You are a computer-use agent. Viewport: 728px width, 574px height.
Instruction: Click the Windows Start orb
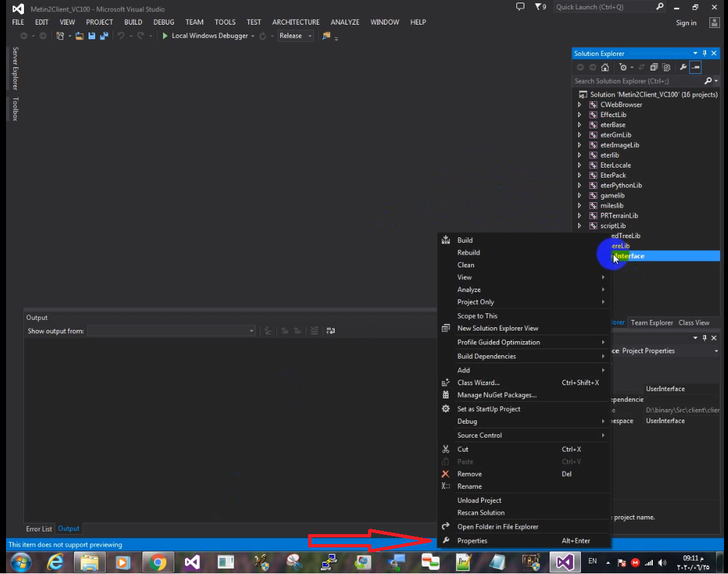coord(21,563)
